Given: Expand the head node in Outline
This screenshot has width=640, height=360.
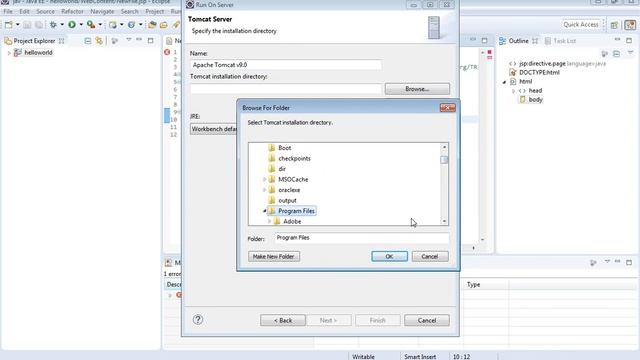Looking at the screenshot, I should [x=513, y=91].
